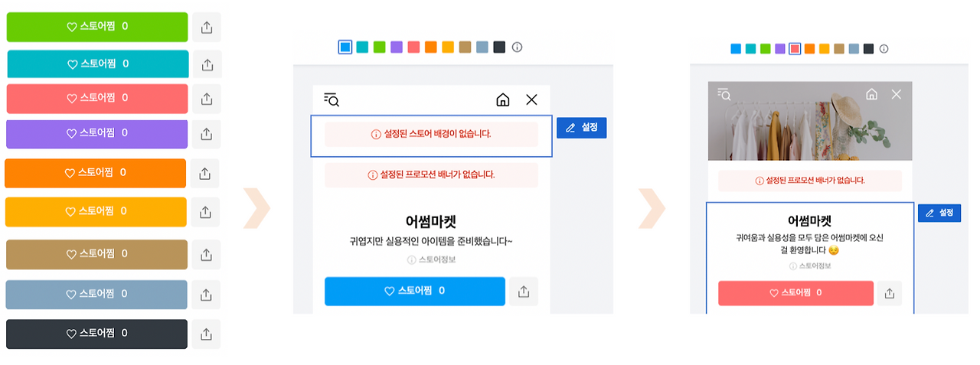Select gray-blue swatch in middle palette
This screenshot has width=980, height=365.
point(482,47)
